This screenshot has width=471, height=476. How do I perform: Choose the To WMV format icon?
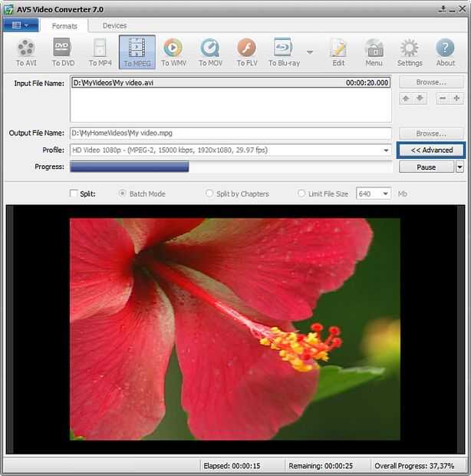pos(173,52)
